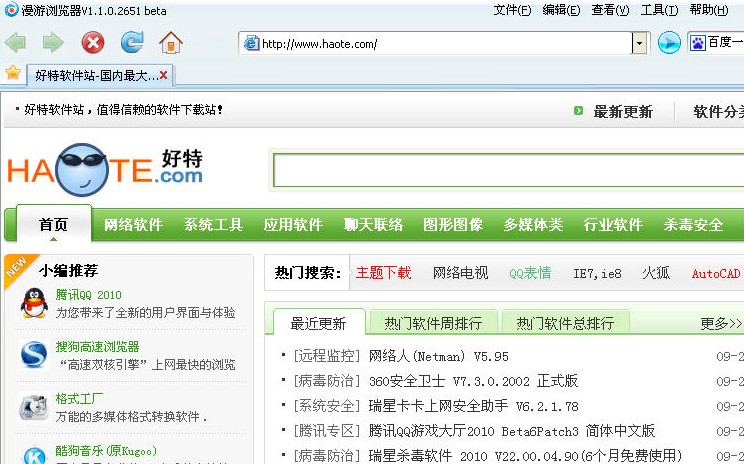Refresh the page with the blue reload icon
The height and width of the screenshot is (464, 744).
pos(132,42)
